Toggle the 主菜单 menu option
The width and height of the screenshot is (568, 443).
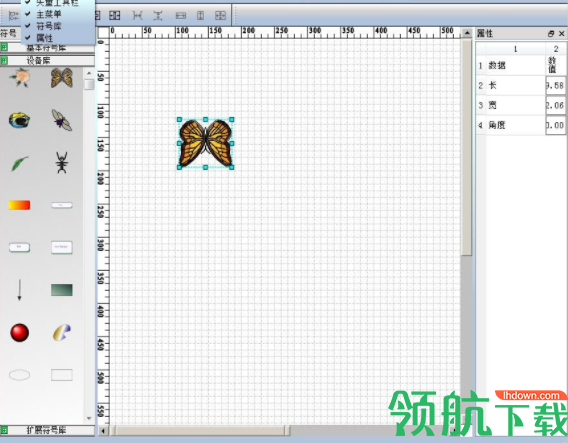tap(49, 14)
